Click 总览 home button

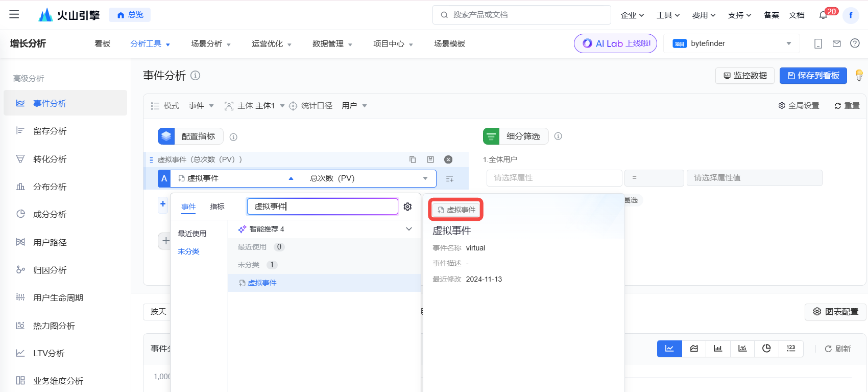[x=130, y=15]
